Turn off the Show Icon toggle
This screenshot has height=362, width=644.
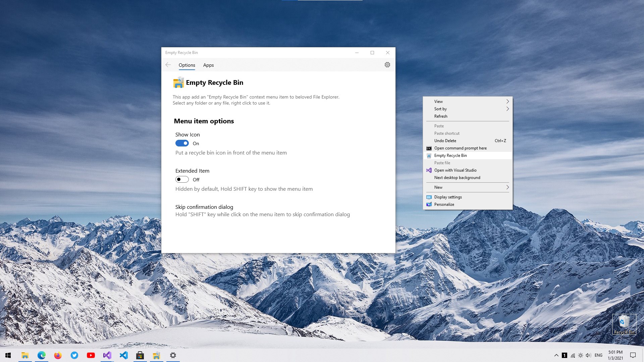point(182,143)
